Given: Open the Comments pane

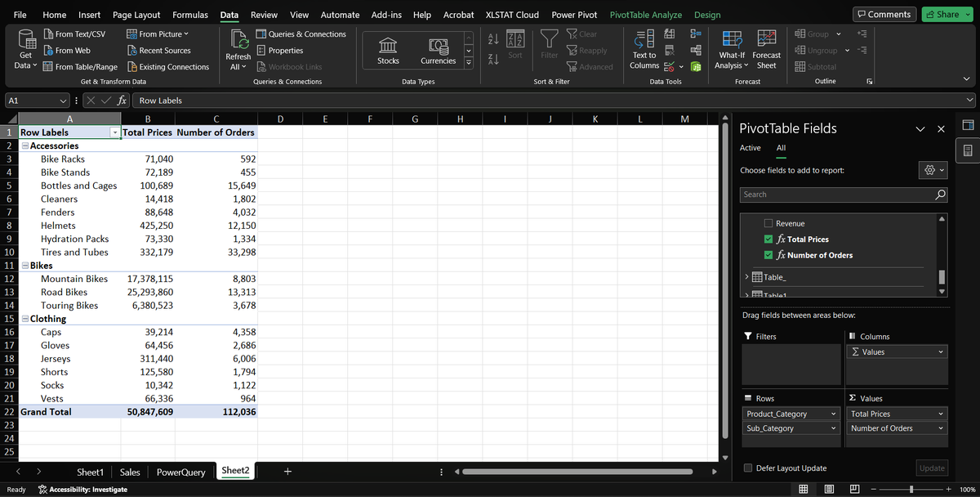Looking at the screenshot, I should [884, 14].
